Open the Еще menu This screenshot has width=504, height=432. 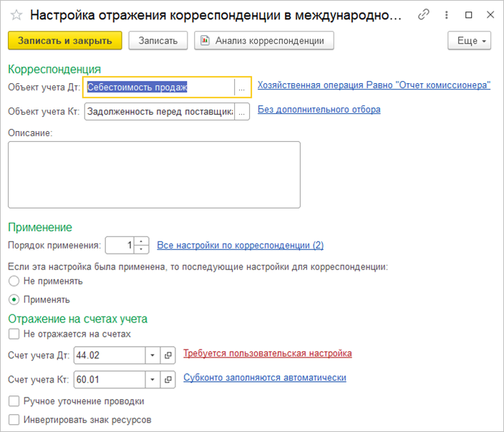coord(470,41)
